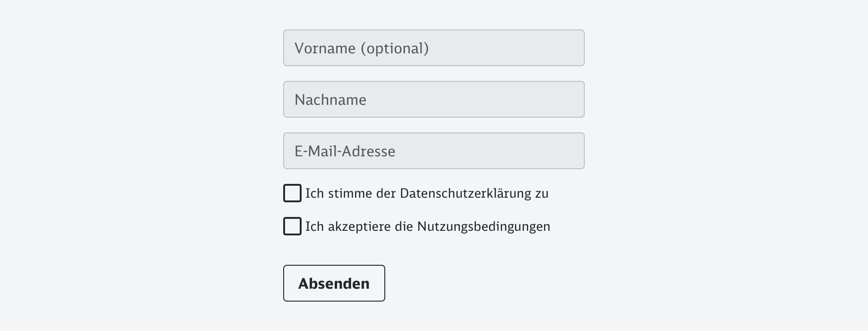Click label text 'Ich akzeptiere die Nutzungsbedingungen'
Viewport: 868px width, 331px height.
(428, 227)
